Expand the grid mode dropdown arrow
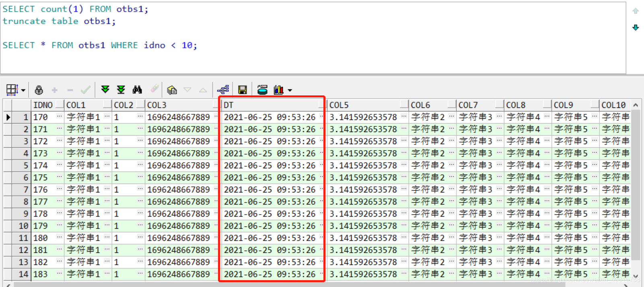 pyautogui.click(x=23, y=90)
